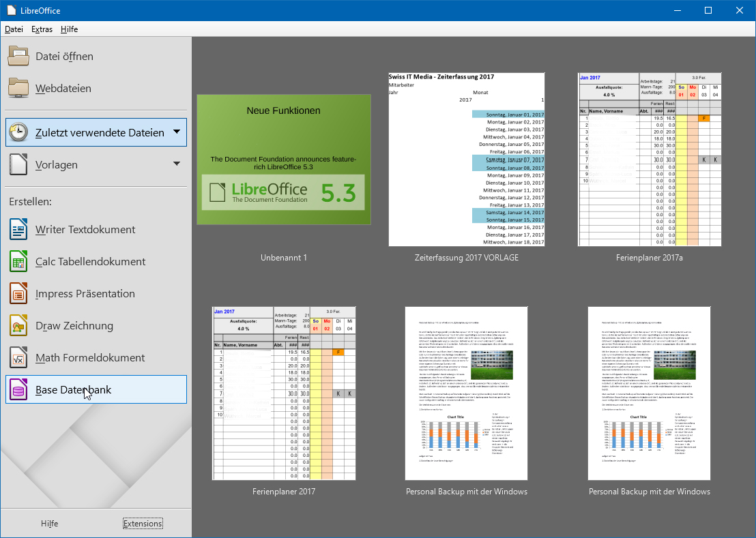Choose the Webdateien label

pos(63,89)
